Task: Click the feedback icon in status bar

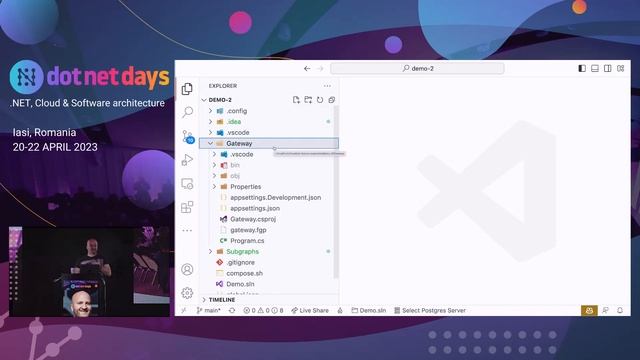Action: (606, 311)
